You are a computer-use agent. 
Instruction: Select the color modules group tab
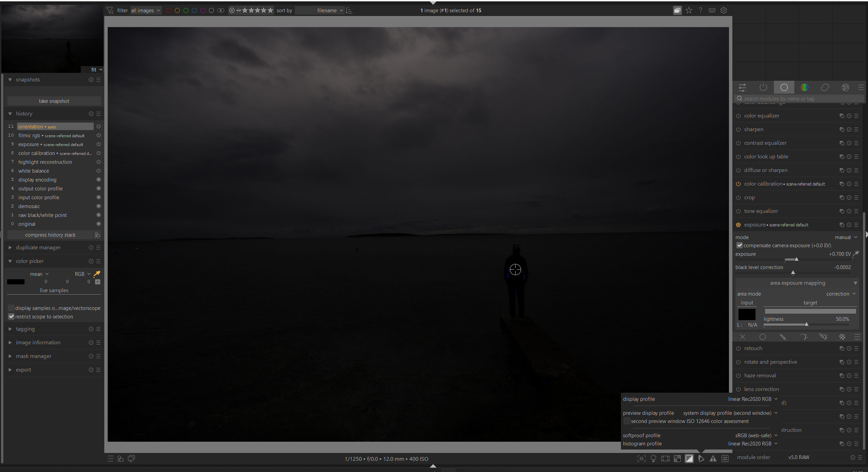point(804,88)
